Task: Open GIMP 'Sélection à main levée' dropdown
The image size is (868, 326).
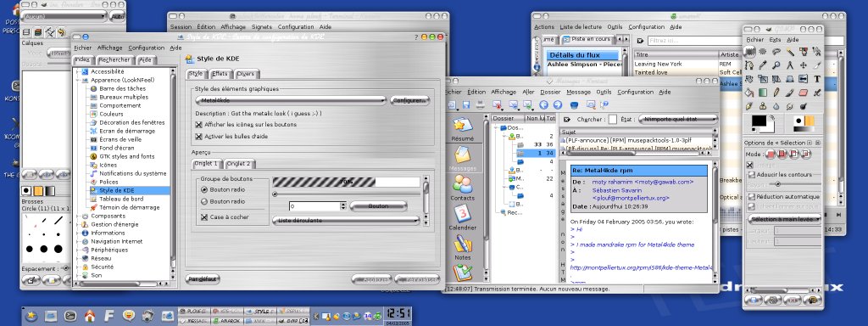Action: click(x=784, y=219)
